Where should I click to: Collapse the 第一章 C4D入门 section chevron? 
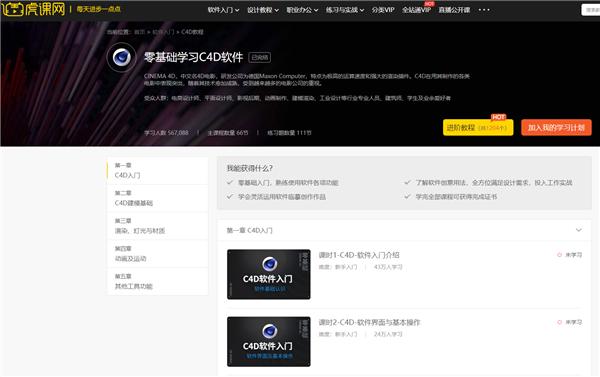579,230
